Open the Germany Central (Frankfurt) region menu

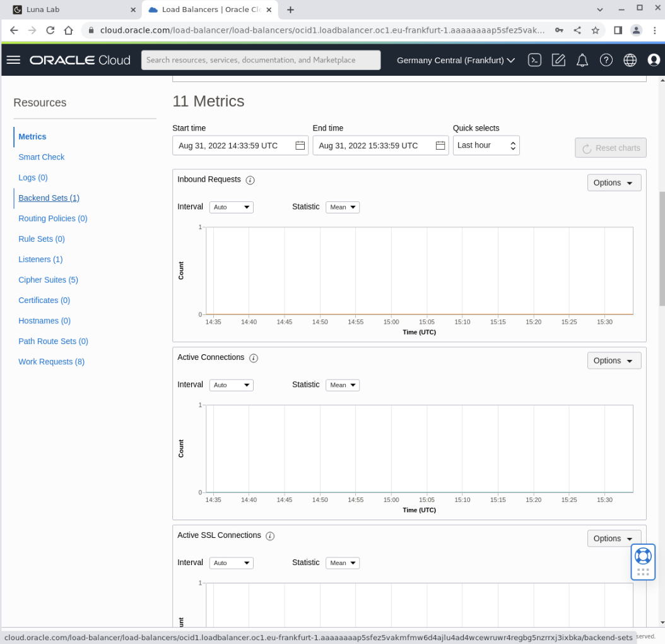(x=456, y=60)
